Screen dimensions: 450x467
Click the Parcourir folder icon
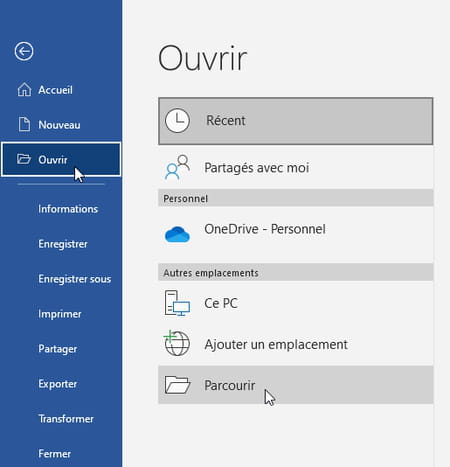tap(177, 385)
